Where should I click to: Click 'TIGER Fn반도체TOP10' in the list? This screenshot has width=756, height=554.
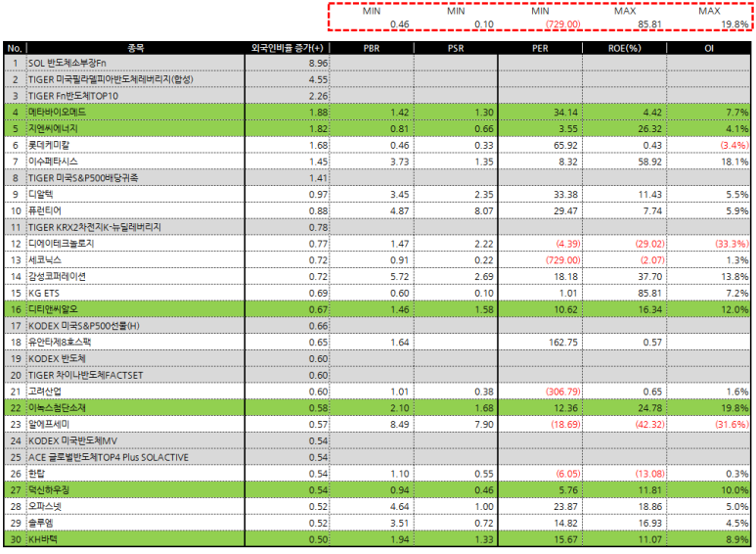[136, 96]
